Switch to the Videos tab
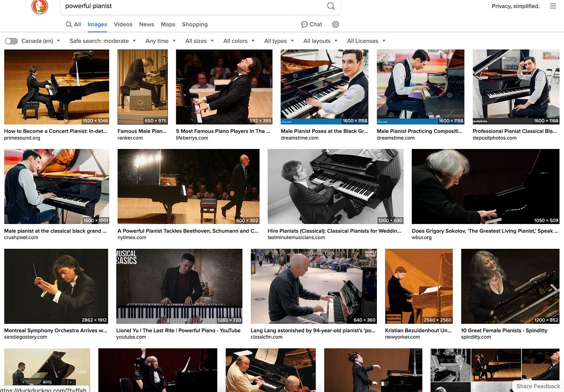 123,24
